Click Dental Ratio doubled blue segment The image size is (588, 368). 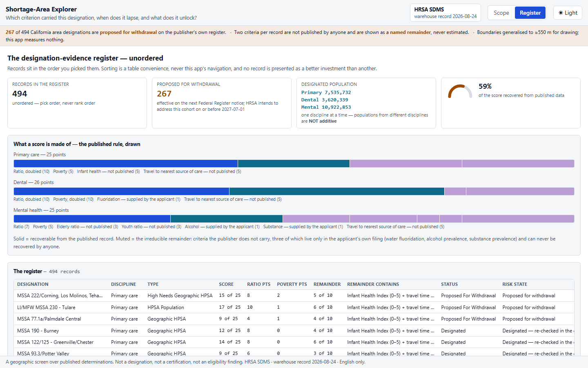[121, 191]
